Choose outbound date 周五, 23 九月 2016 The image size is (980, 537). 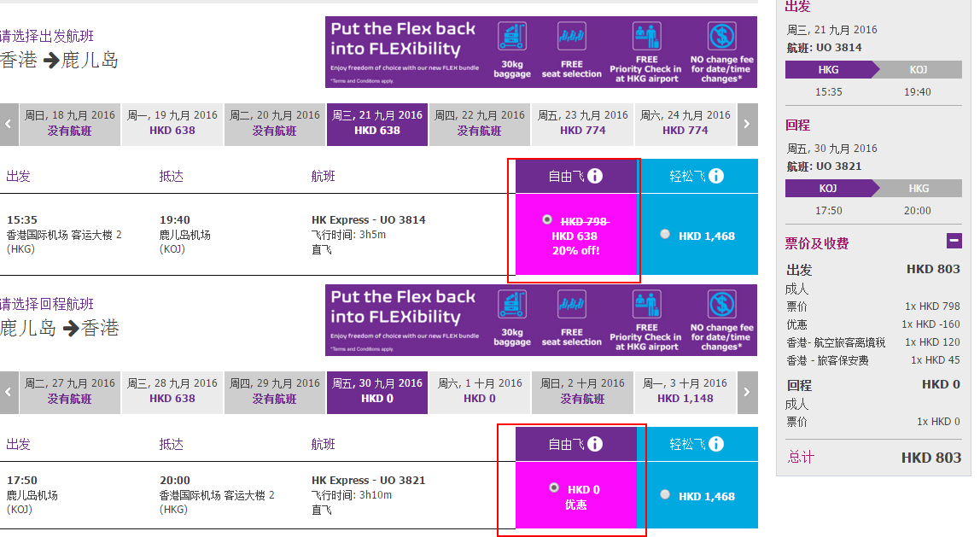coord(582,125)
